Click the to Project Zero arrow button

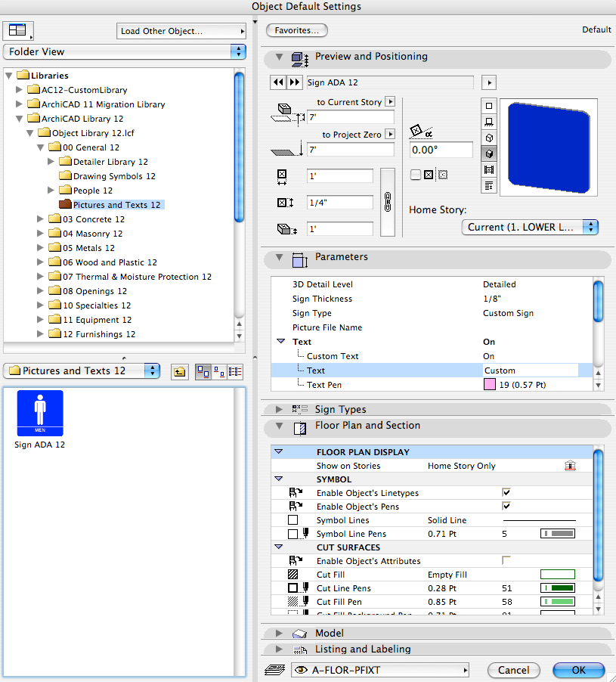[390, 135]
